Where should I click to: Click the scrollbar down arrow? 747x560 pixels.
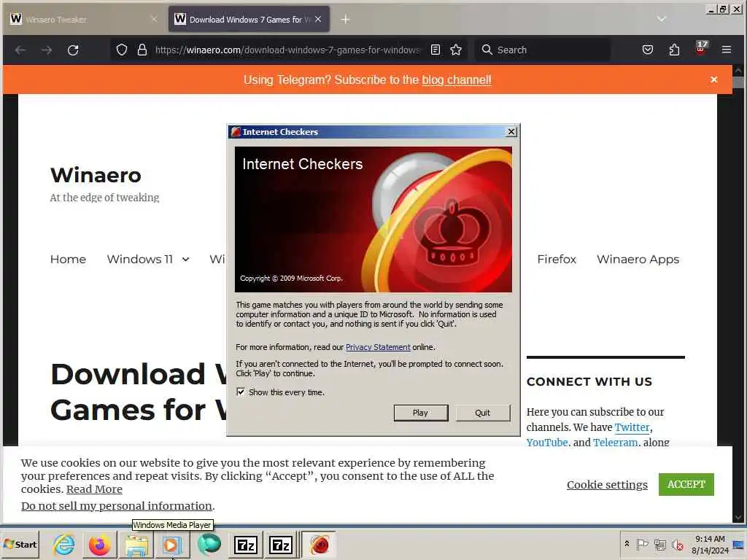coord(738,517)
